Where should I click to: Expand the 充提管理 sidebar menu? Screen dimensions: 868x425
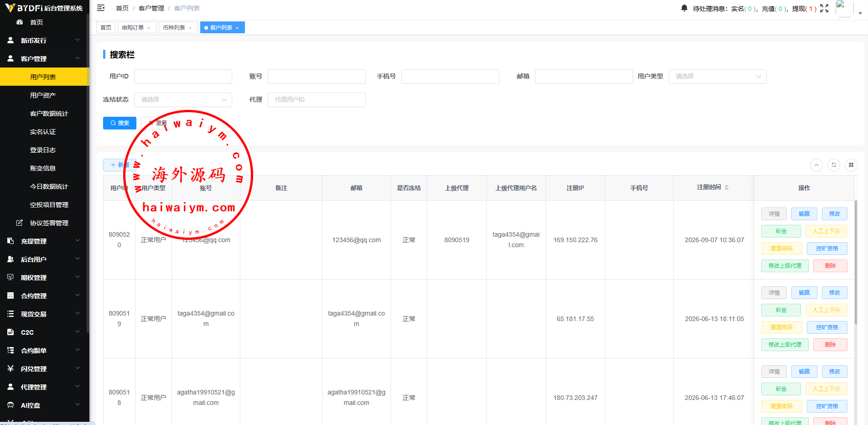(x=44, y=241)
